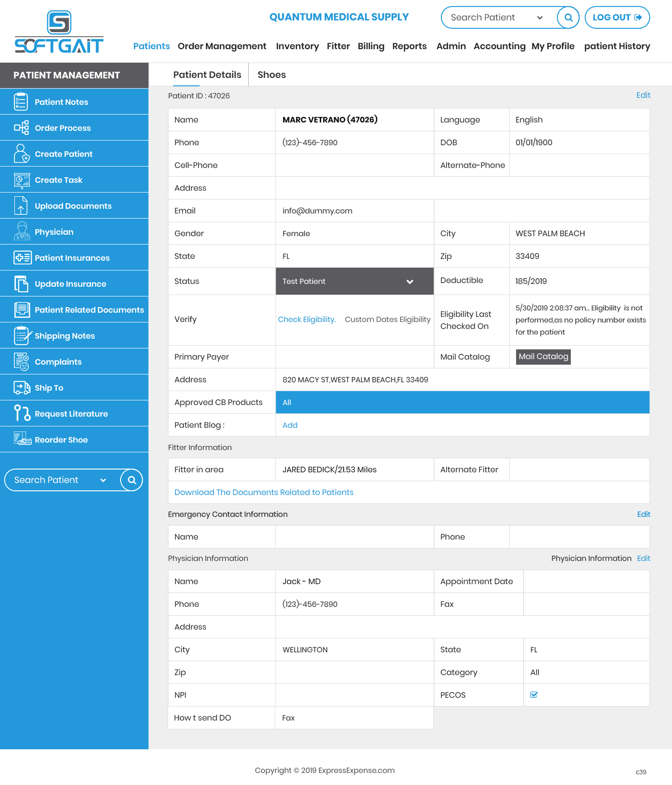Click the Patient Notes clipboard icon
The height and width of the screenshot is (785, 672).
(x=21, y=102)
